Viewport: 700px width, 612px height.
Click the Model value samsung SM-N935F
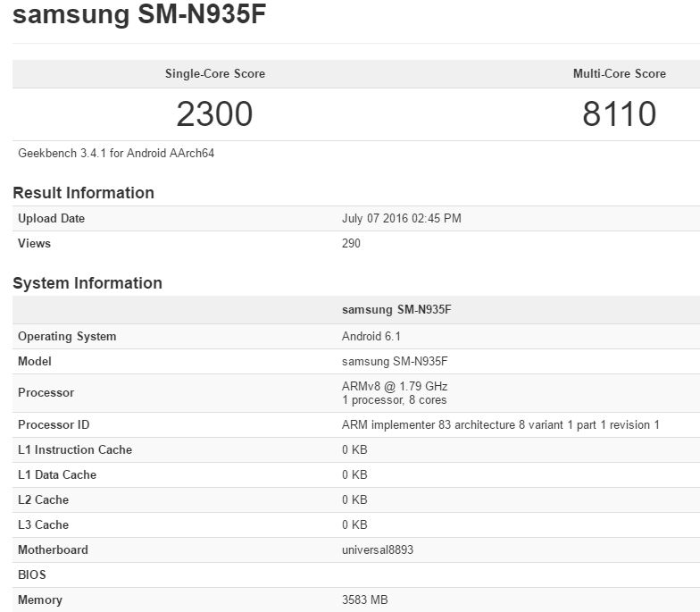[395, 361]
